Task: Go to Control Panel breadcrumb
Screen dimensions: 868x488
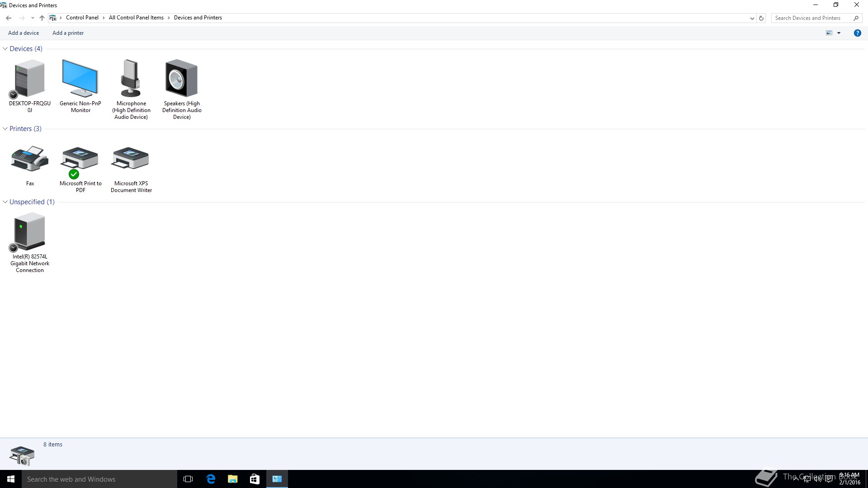Action: click(82, 18)
